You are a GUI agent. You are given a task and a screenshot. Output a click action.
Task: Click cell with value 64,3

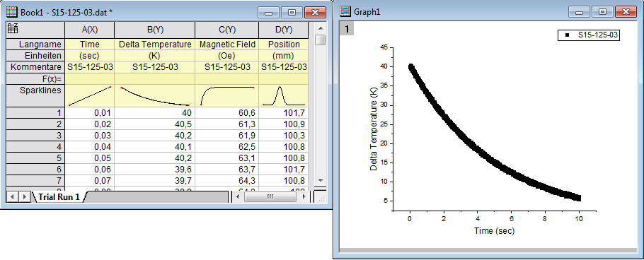[x=226, y=181]
